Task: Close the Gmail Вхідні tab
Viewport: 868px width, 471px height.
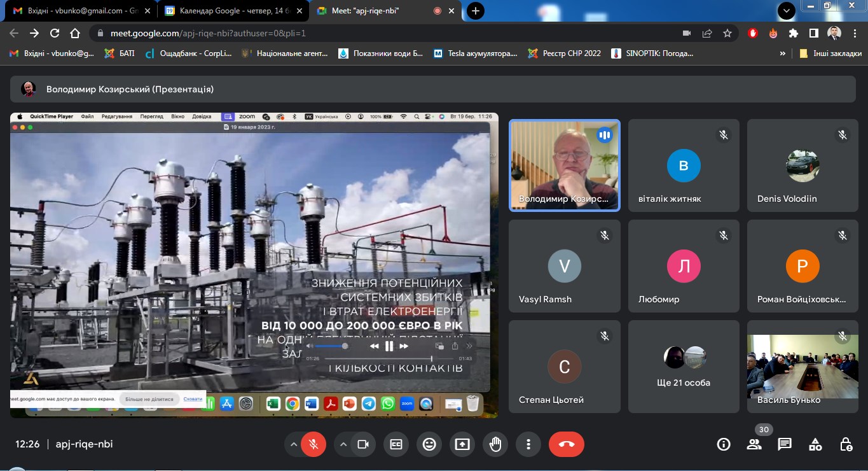Action: click(x=148, y=11)
